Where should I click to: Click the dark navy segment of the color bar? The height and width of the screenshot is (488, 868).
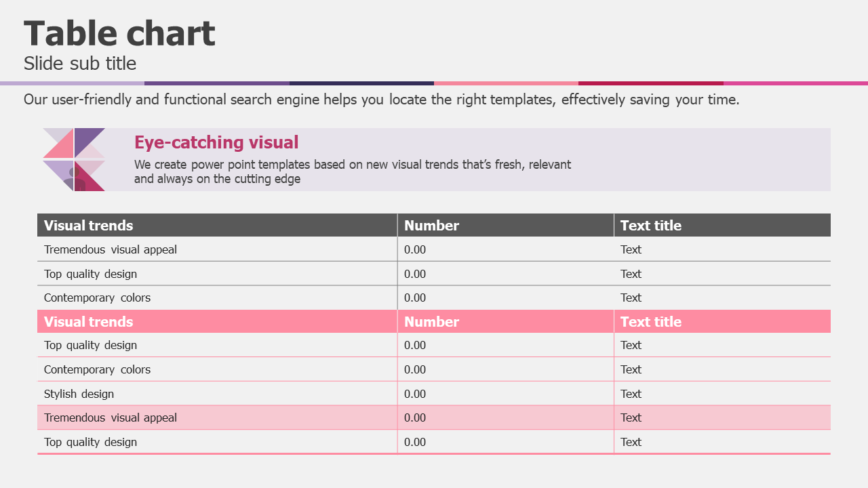pyautogui.click(x=361, y=83)
